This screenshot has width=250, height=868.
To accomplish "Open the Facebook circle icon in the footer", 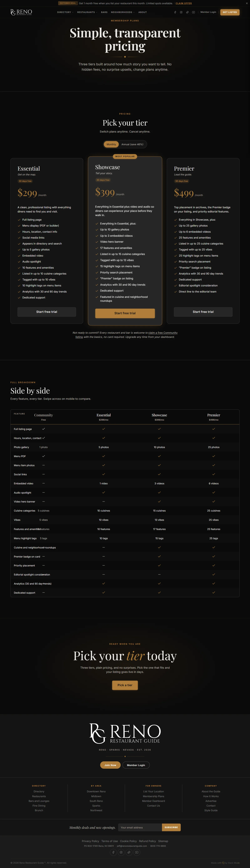I will pyautogui.click(x=113, y=852).
